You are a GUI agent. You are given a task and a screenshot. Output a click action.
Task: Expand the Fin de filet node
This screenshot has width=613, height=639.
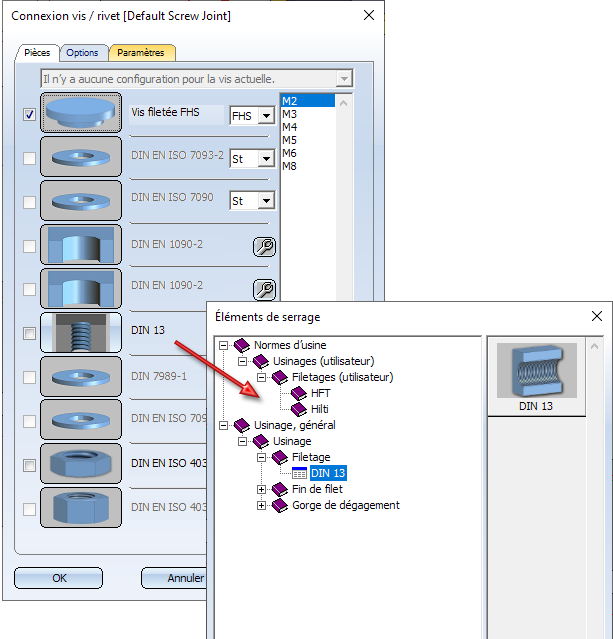coord(262,489)
